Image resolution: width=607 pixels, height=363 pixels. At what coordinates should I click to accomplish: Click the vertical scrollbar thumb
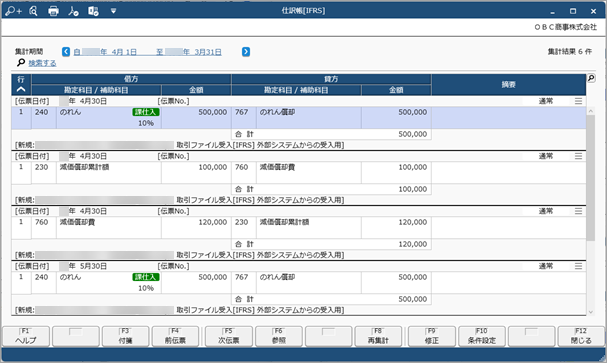tap(591, 178)
